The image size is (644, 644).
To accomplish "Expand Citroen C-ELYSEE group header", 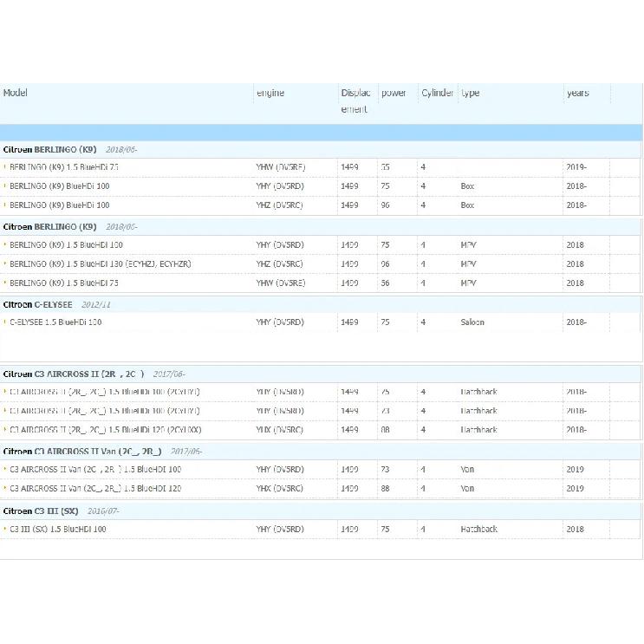I will (x=321, y=305).
